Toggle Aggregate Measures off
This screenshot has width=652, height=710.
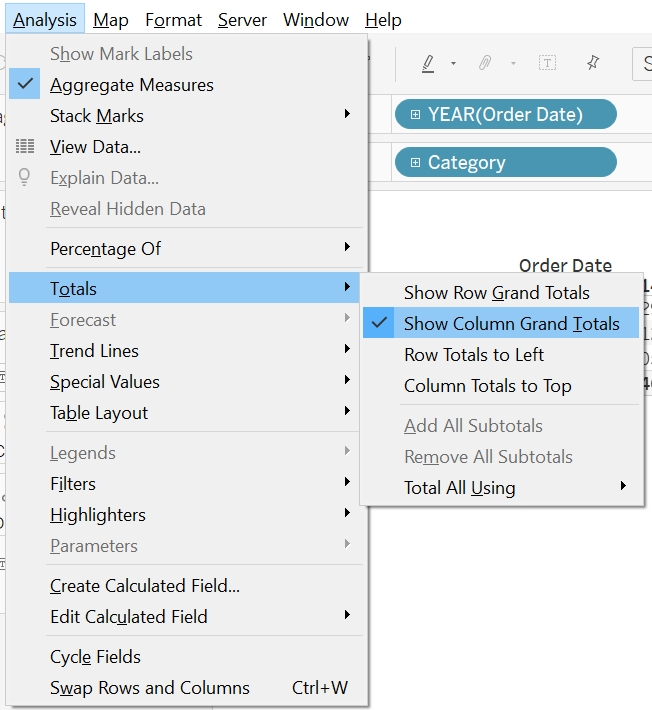pos(131,85)
